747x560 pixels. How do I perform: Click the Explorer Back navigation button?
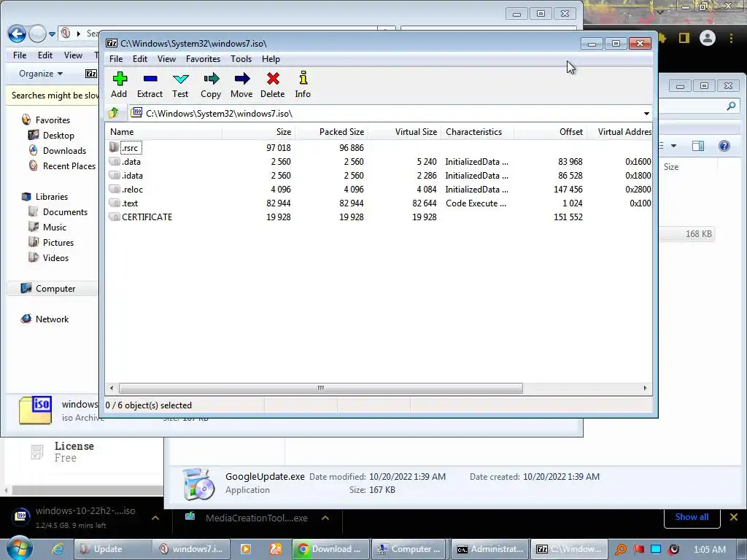17,34
